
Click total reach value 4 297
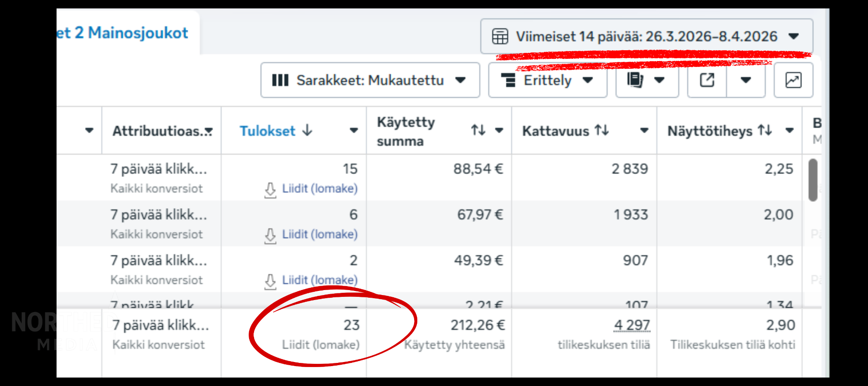[x=632, y=325]
